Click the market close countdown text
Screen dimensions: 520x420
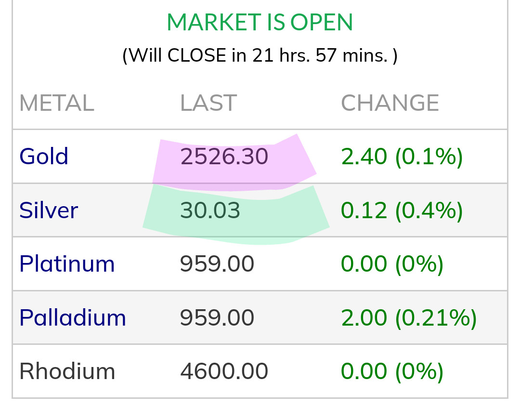260,56
